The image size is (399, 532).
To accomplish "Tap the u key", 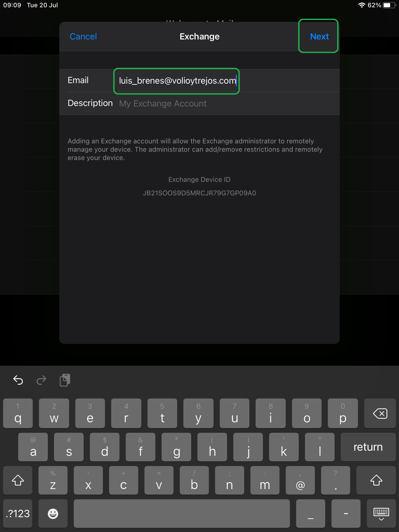I will [235, 413].
